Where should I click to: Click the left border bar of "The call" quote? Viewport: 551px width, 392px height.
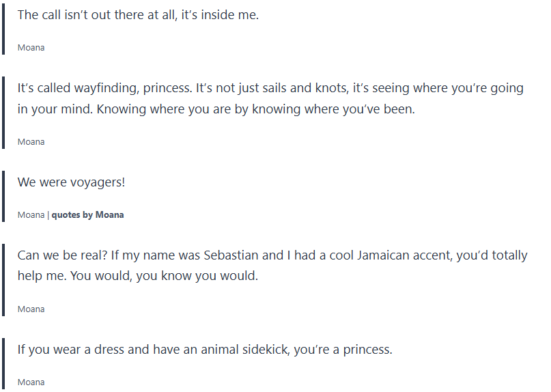(3, 27)
